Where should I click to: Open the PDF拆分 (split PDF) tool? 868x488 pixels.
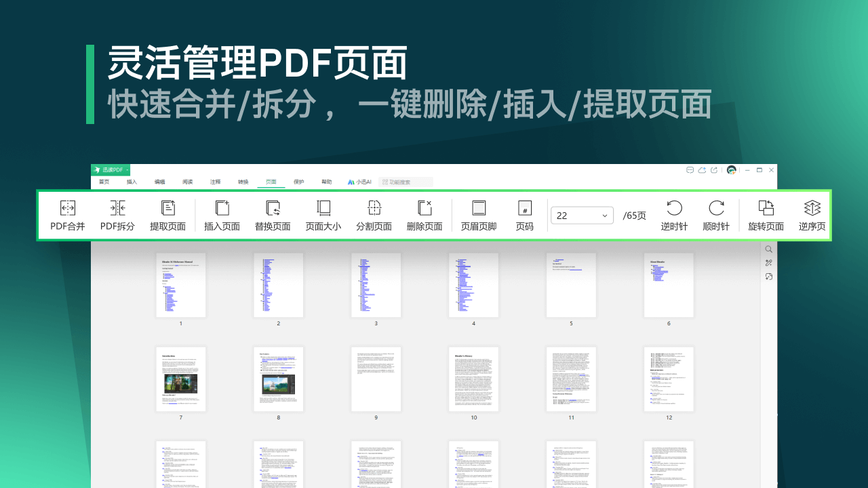pyautogui.click(x=117, y=215)
